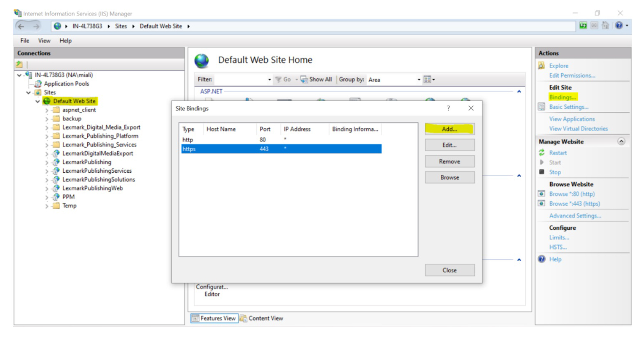Expand Lexmark_Publishing_Services folder
The image size is (644, 337).
[47, 145]
